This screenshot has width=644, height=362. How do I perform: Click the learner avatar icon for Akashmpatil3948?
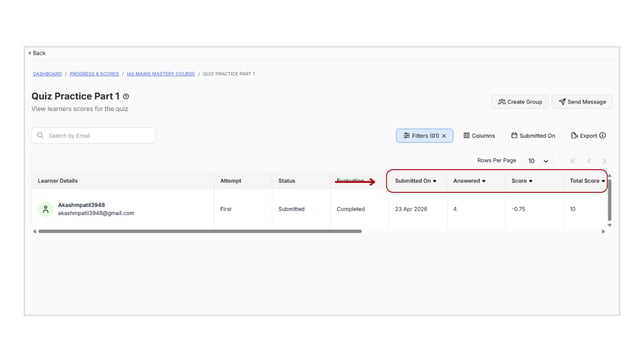pos(46,209)
